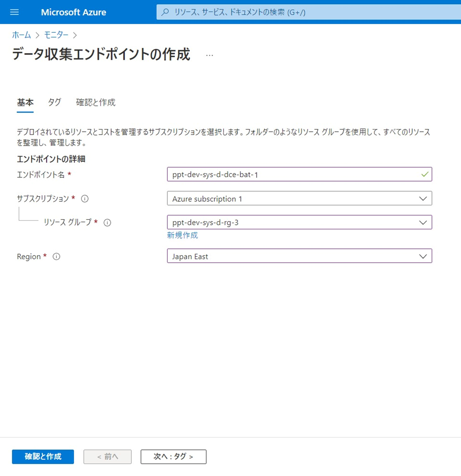
Task: Open the ellipsis more options menu
Action: [x=210, y=55]
